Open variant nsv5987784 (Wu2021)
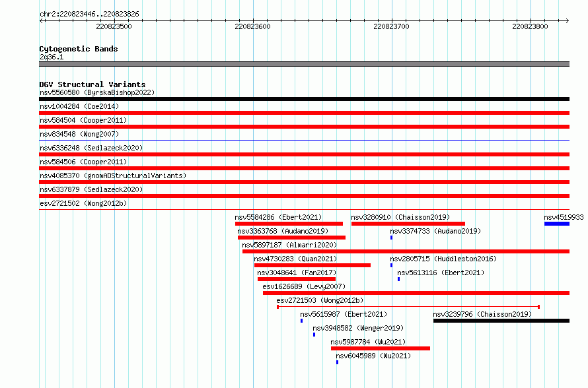 368,342
